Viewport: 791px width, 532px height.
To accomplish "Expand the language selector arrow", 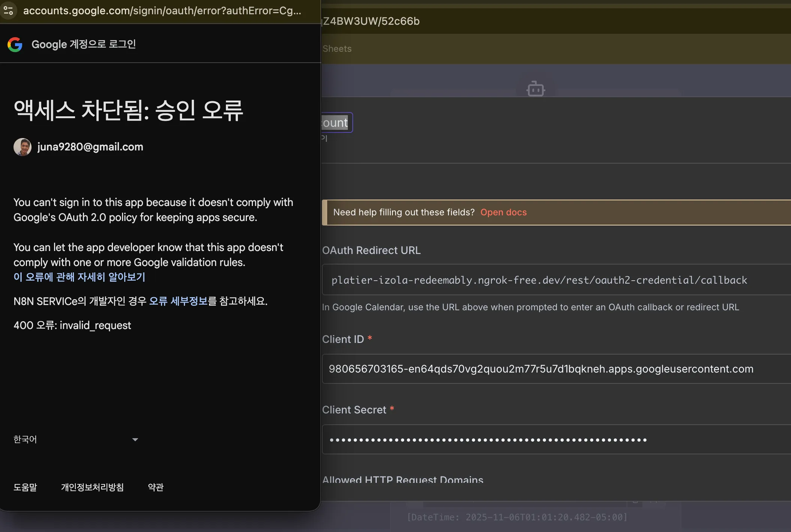I will click(134, 439).
